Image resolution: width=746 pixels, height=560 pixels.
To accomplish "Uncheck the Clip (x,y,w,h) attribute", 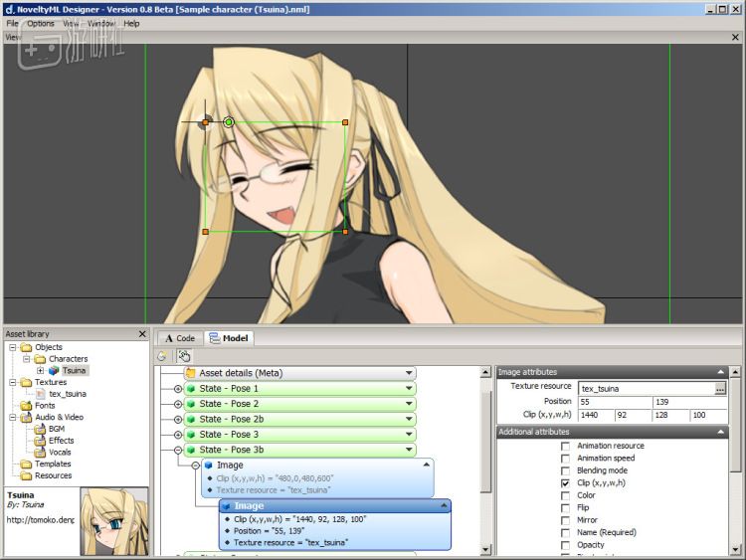I will 565,482.
